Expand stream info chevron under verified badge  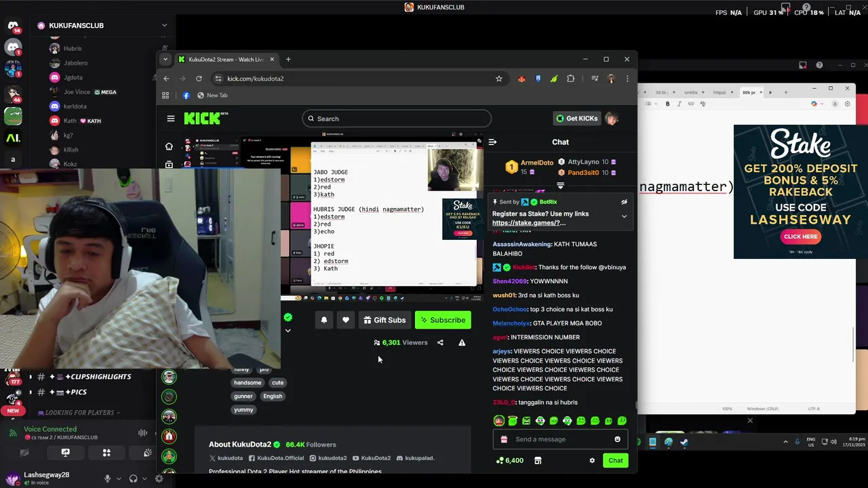pos(288,331)
